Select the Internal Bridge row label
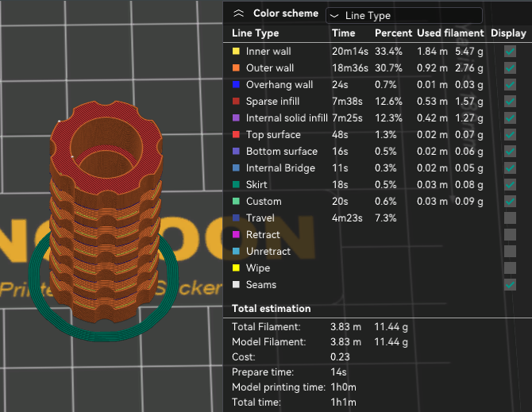Screen dimensions: 532x412 click(280, 167)
